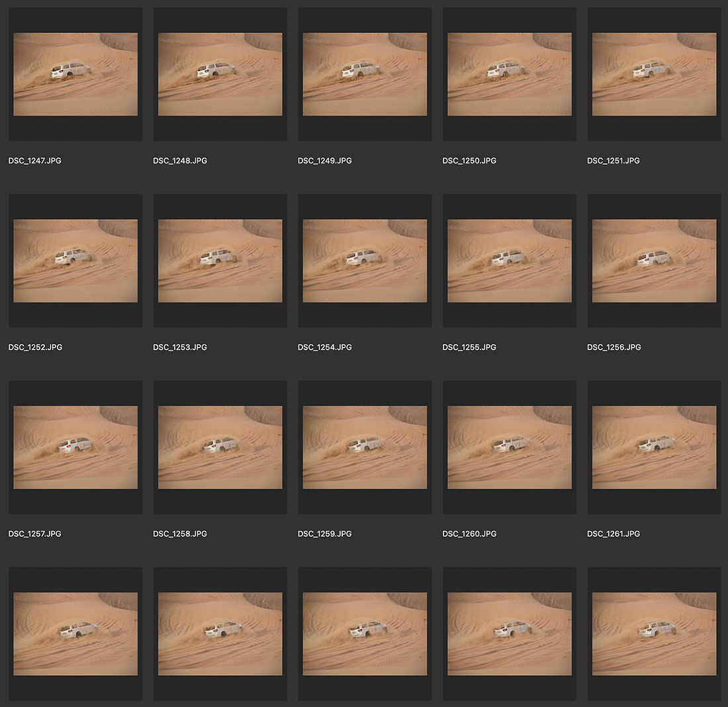The width and height of the screenshot is (728, 707).
Task: Click the DSC_1253.JPG photo thumbnail
Action: point(220,261)
